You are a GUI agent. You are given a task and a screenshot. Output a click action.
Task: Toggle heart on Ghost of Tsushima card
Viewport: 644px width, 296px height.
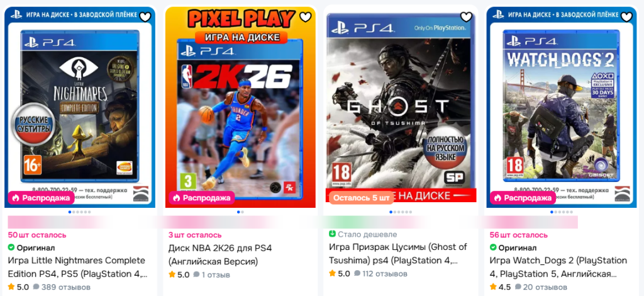466,17
